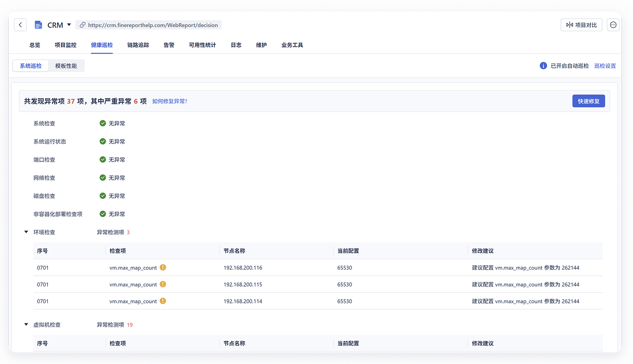633x364 pixels.
Task: Click warning icon for node 192.168.200.114
Action: click(x=163, y=301)
